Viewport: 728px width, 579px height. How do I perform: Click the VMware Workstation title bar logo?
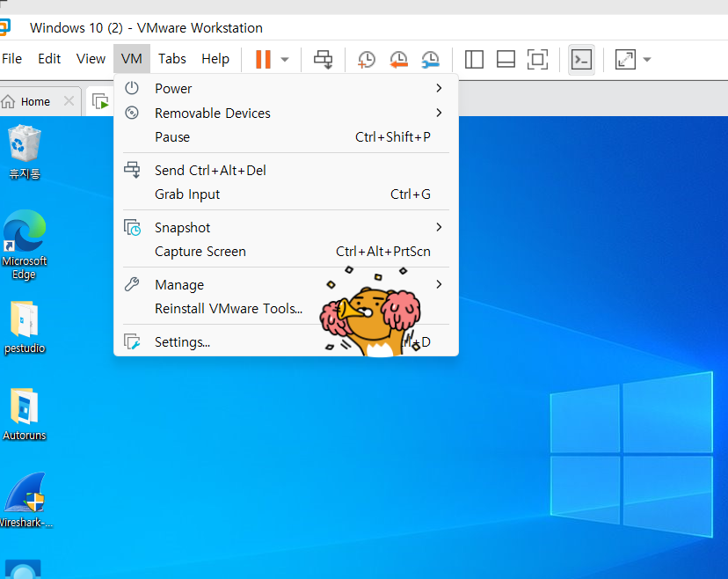pyautogui.click(x=4, y=27)
